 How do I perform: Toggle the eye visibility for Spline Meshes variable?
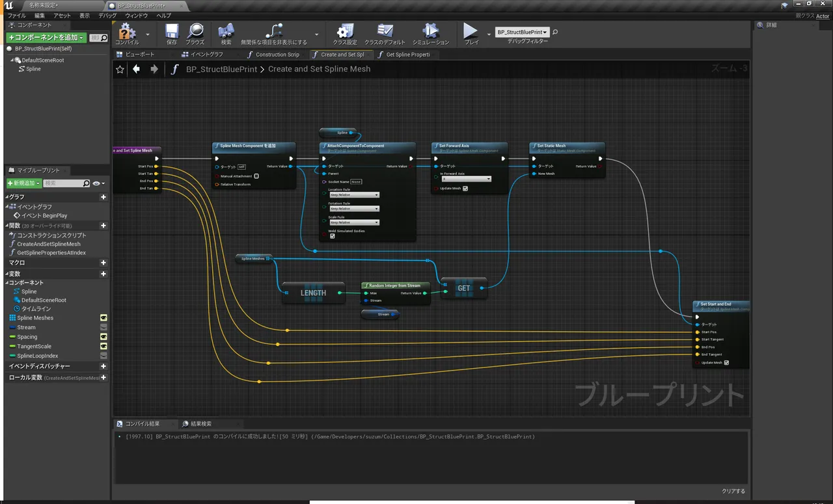tap(103, 318)
